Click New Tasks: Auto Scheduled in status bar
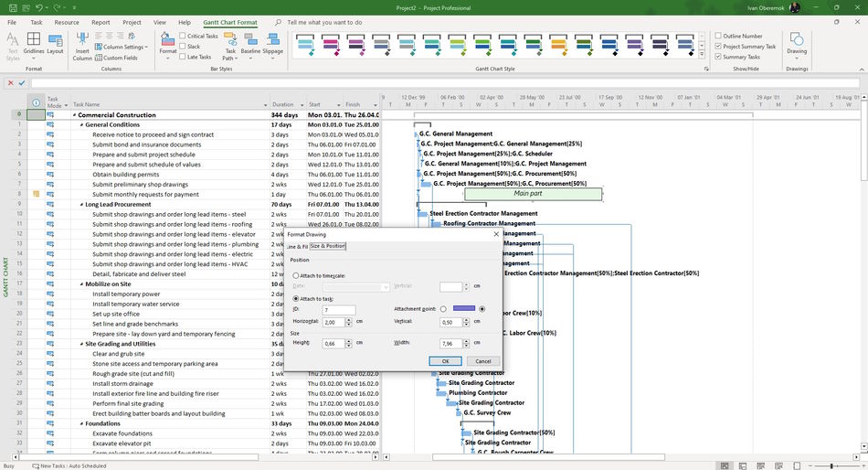The width and height of the screenshot is (868, 470). point(69,466)
